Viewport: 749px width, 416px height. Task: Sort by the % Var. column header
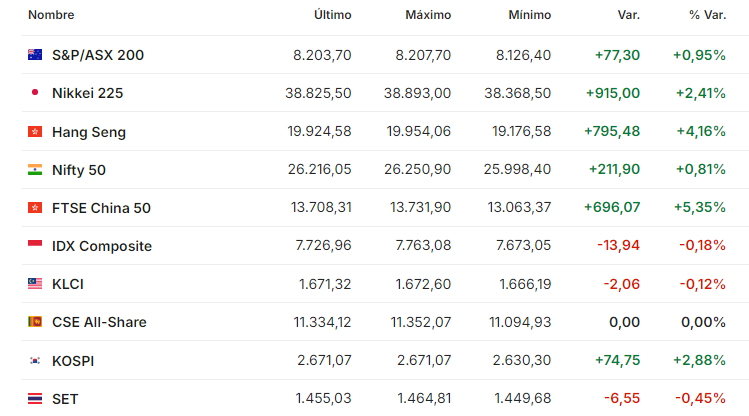707,15
